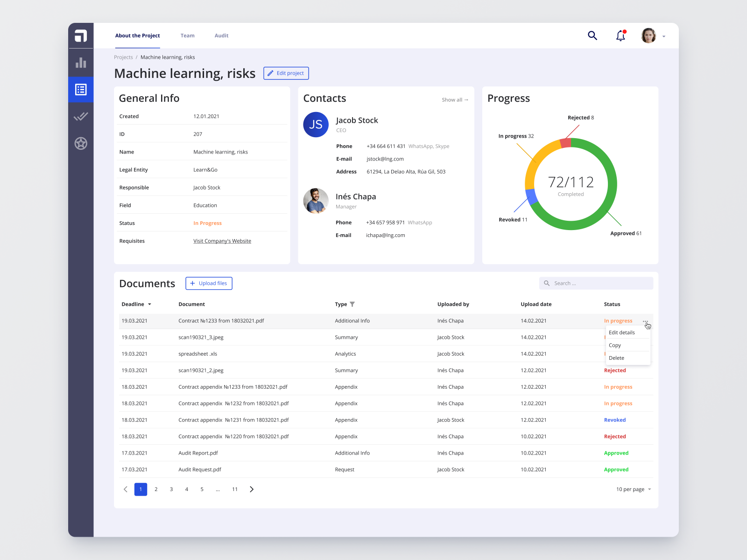Open the notifications bell

click(x=620, y=35)
